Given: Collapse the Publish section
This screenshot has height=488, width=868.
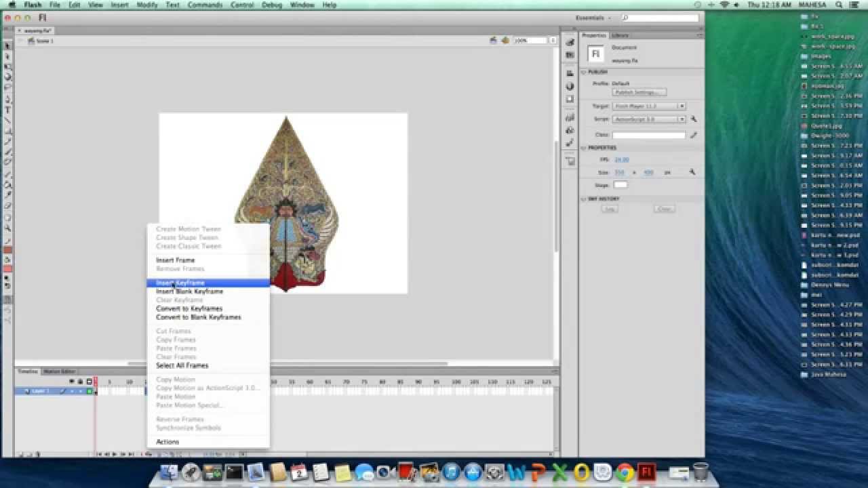Looking at the screenshot, I should [583, 72].
